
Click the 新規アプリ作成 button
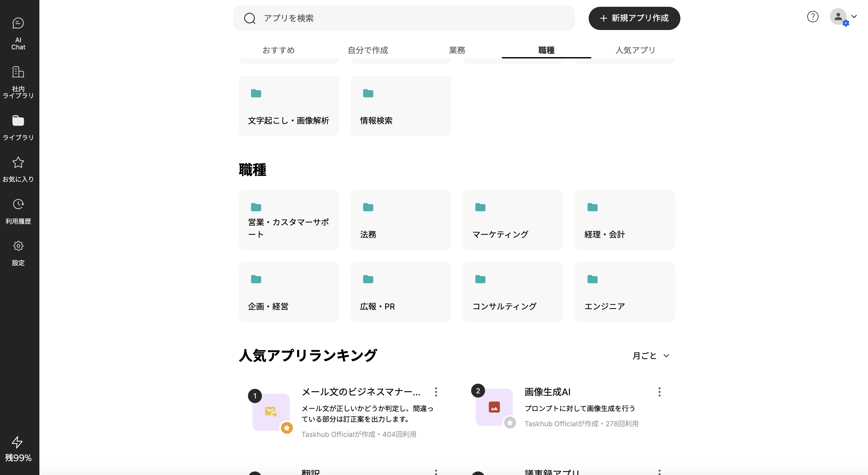tap(634, 18)
